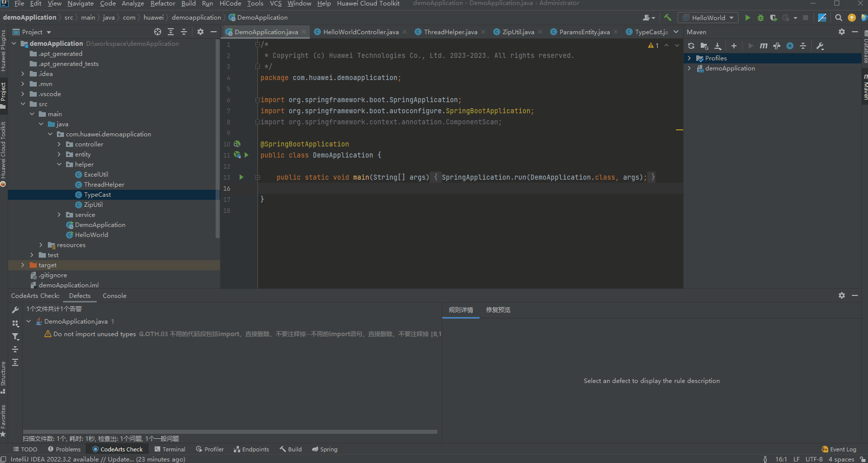
Task: Run the HelloWorld configuration with the green play button
Action: coord(748,18)
